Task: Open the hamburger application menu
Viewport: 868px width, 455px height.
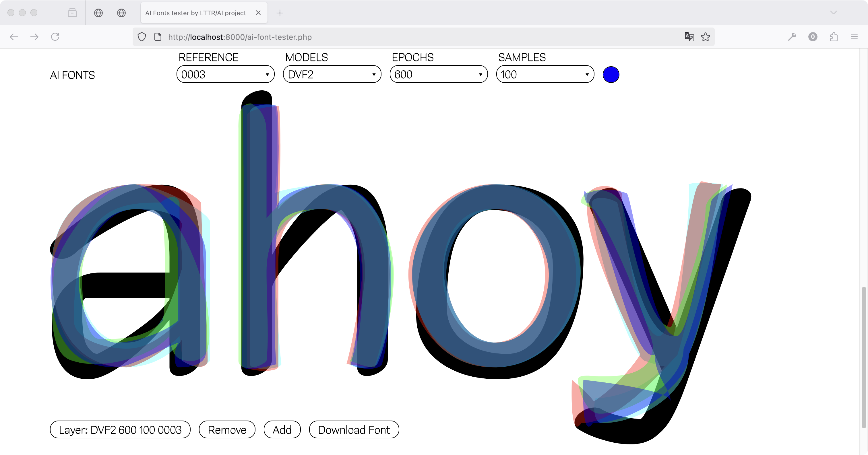Action: [854, 37]
